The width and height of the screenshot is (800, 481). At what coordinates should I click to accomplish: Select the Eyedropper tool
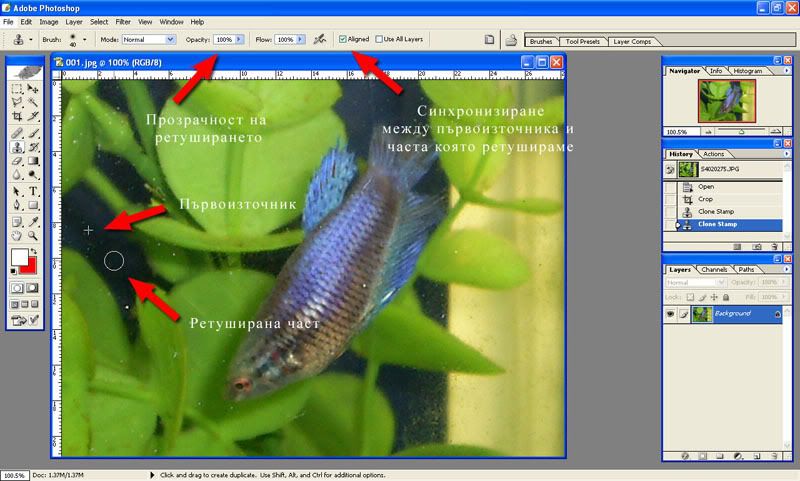coord(34,220)
